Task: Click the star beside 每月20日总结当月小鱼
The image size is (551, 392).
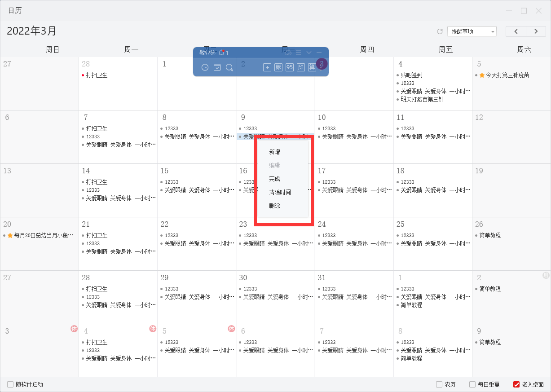Action: tap(10, 235)
